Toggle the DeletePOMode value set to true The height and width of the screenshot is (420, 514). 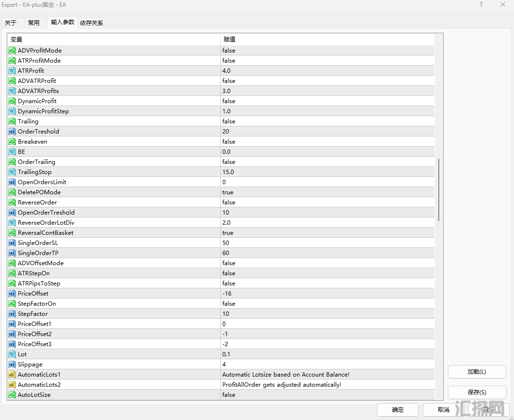pyautogui.click(x=228, y=192)
